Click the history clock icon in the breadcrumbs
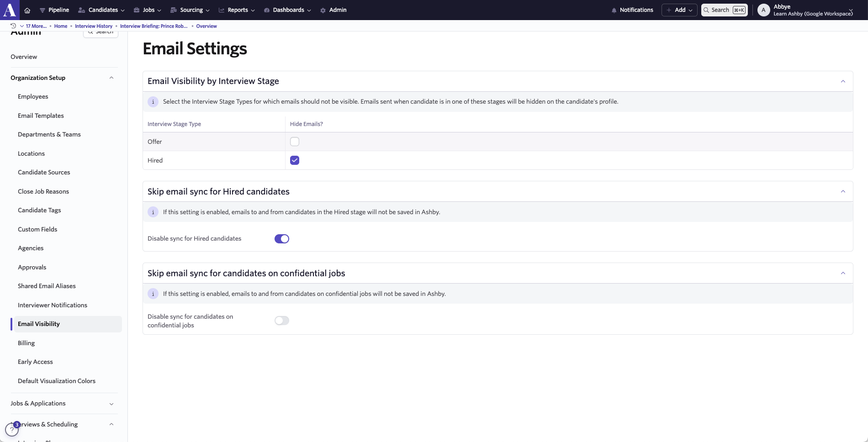868x442 pixels. (x=13, y=26)
